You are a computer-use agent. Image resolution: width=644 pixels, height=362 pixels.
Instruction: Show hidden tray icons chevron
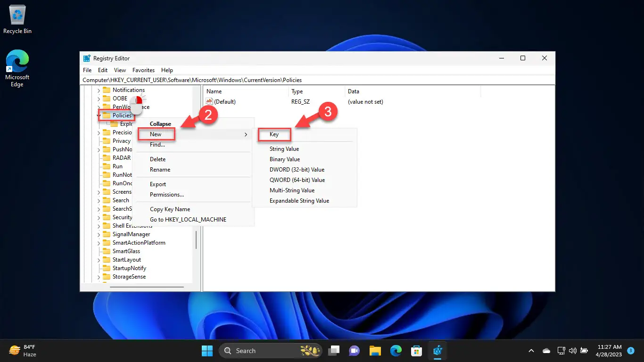pos(531,351)
